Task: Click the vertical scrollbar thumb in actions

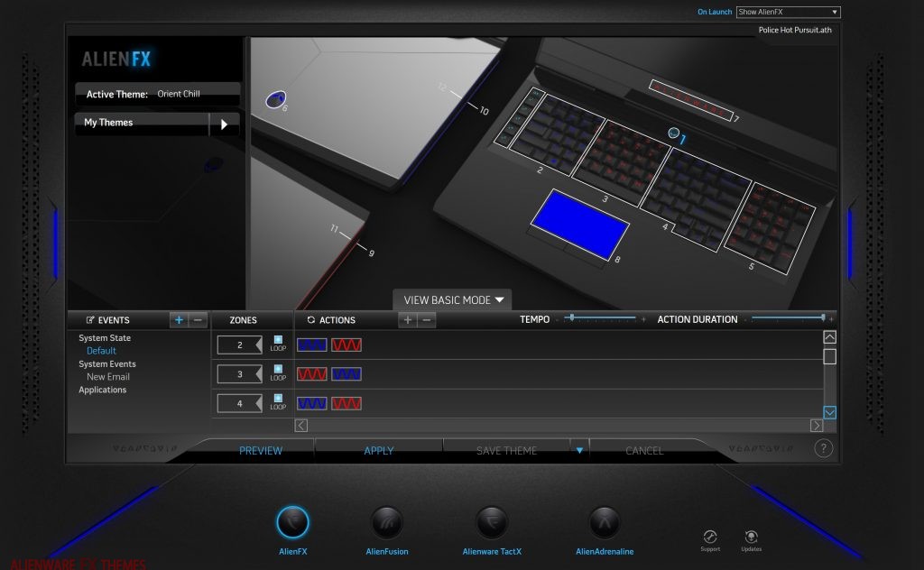Action: click(x=829, y=356)
